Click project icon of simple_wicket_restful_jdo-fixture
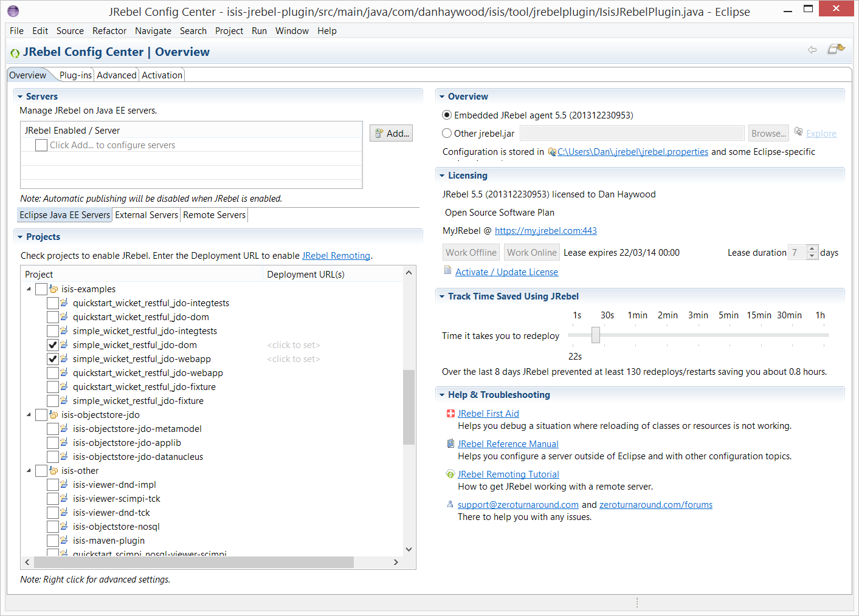The width and height of the screenshot is (859, 616). click(x=64, y=400)
